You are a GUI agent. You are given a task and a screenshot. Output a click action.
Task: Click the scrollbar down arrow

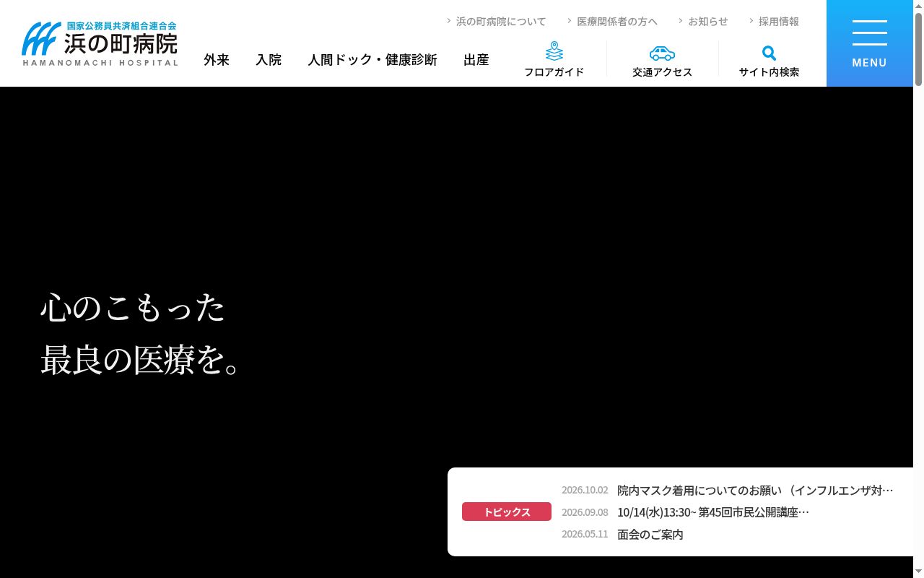918,572
